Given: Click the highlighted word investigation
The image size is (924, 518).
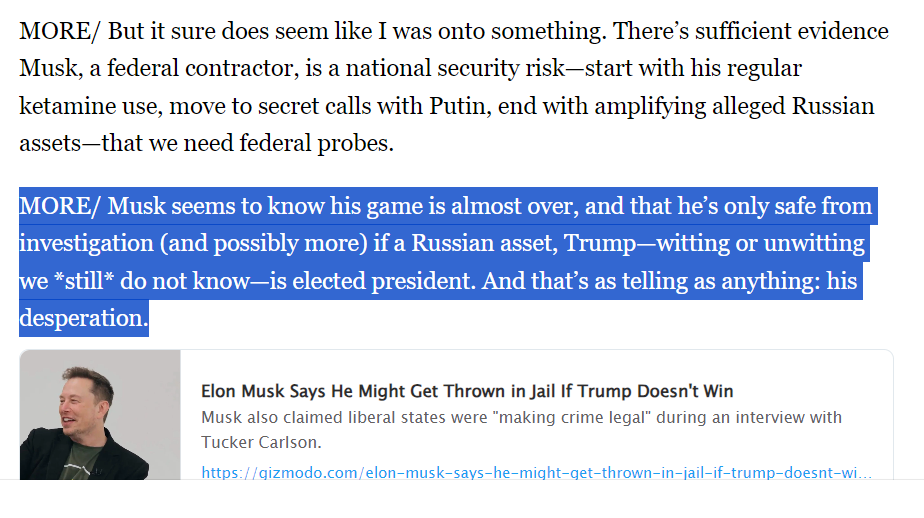Looking at the screenshot, I should tap(87, 243).
